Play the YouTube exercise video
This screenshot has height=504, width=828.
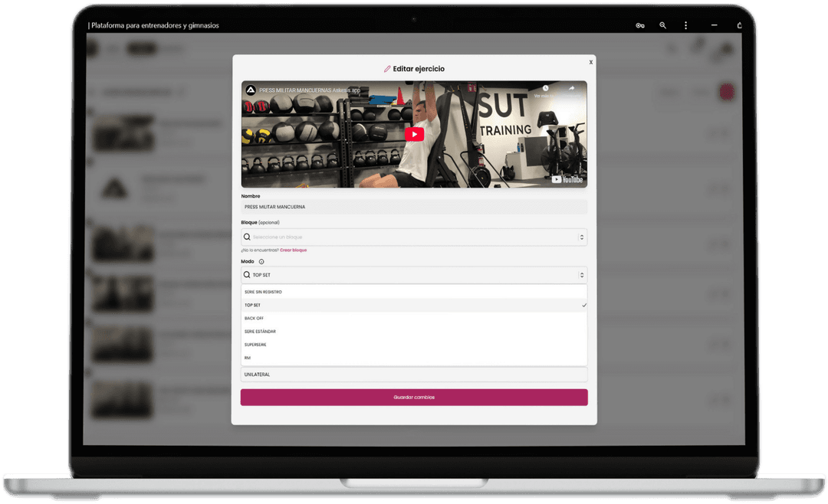click(x=414, y=134)
